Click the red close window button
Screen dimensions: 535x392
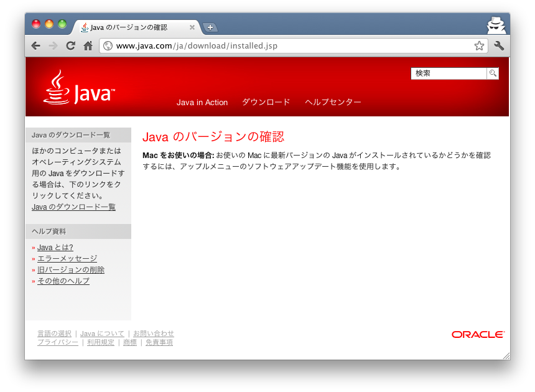[x=36, y=24]
